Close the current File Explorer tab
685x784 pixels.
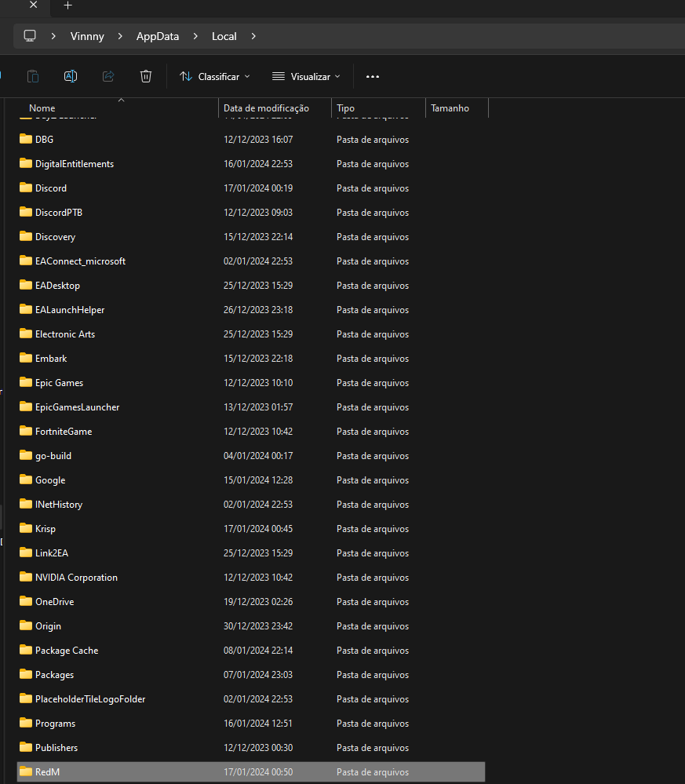[33, 5]
